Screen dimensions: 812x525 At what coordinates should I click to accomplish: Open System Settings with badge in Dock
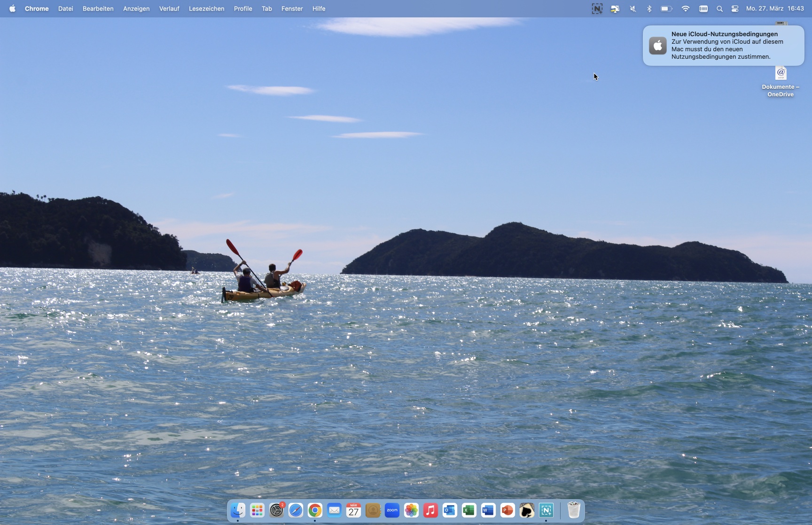point(277,510)
